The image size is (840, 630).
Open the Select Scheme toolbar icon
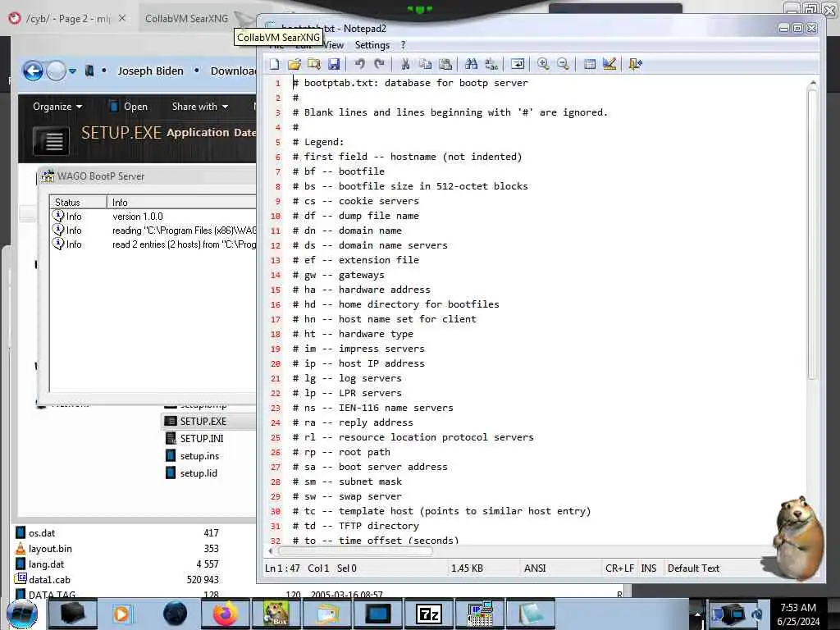(589, 64)
